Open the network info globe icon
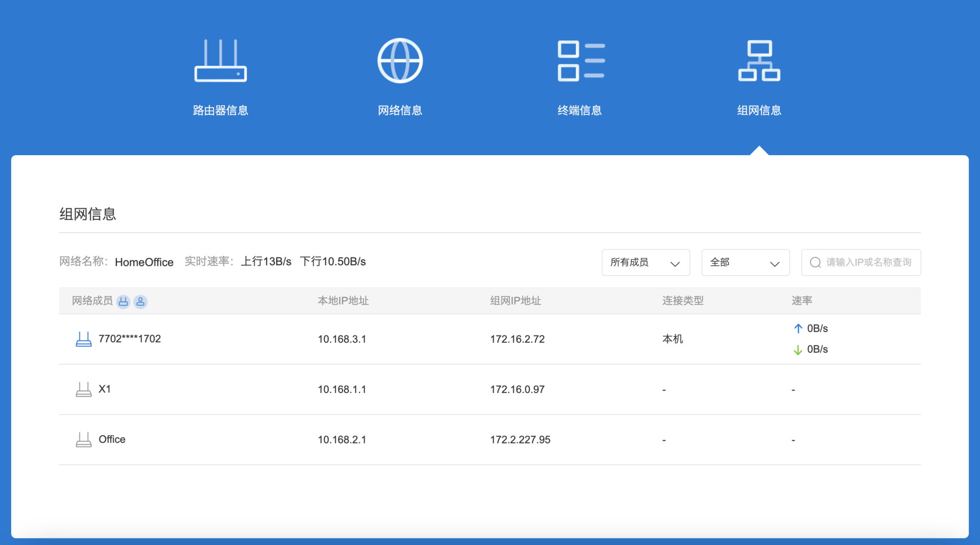Viewport: 980px width, 545px height. pyautogui.click(x=400, y=60)
